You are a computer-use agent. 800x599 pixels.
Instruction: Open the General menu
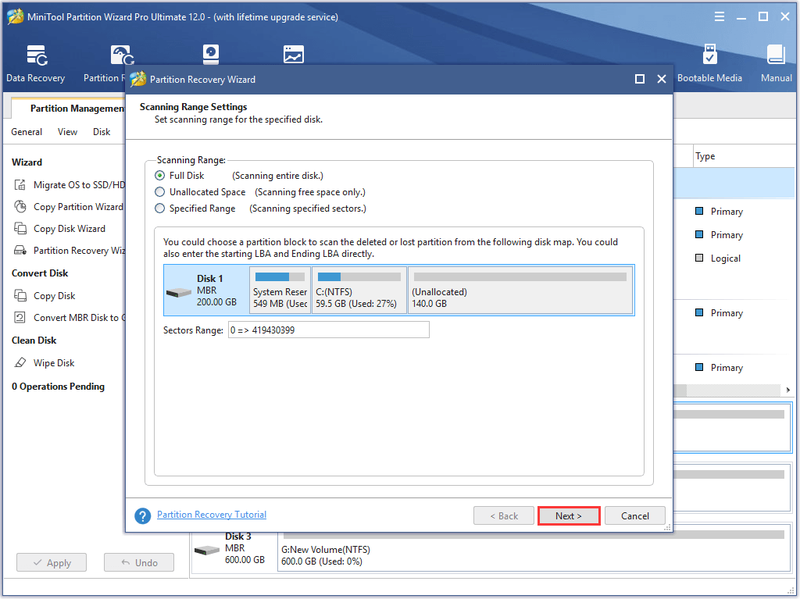[27, 132]
